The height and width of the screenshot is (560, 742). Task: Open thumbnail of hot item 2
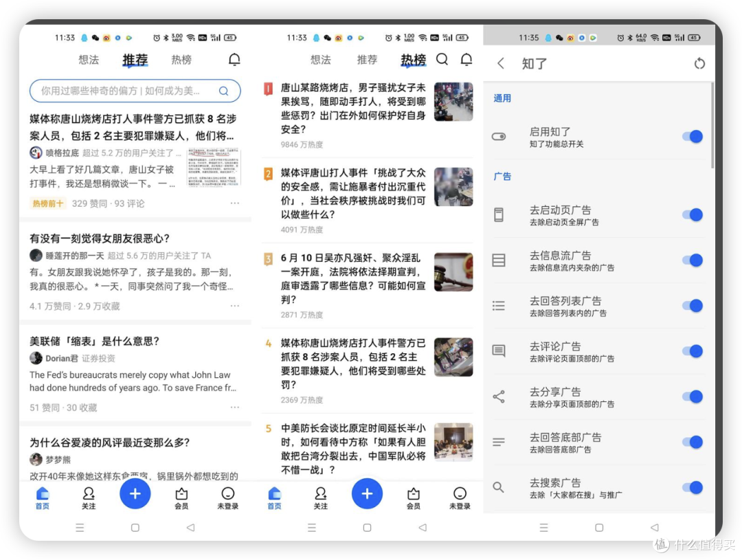[x=453, y=186]
